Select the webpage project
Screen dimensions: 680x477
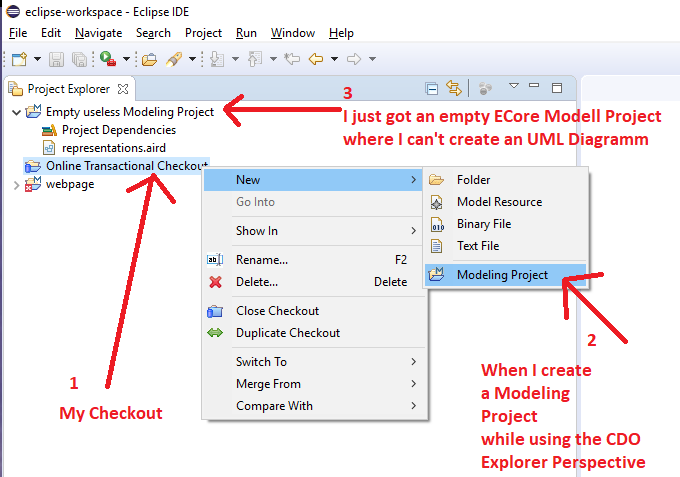pos(70,184)
